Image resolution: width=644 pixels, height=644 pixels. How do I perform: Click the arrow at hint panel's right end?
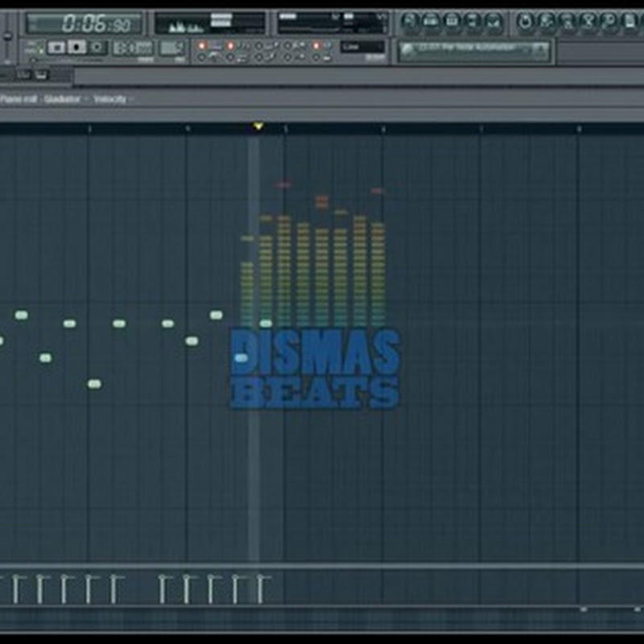[x=540, y=51]
